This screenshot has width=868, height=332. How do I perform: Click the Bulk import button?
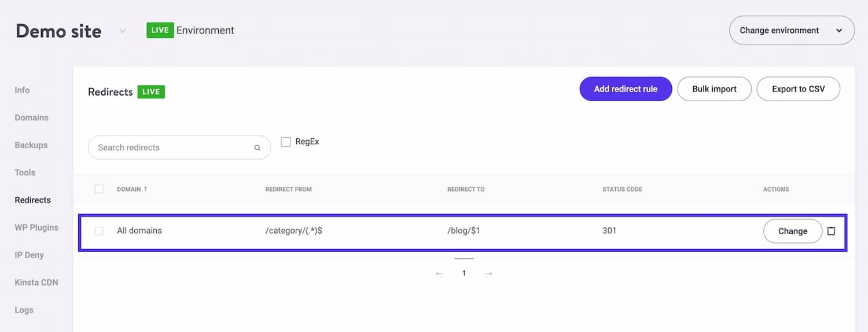[714, 89]
